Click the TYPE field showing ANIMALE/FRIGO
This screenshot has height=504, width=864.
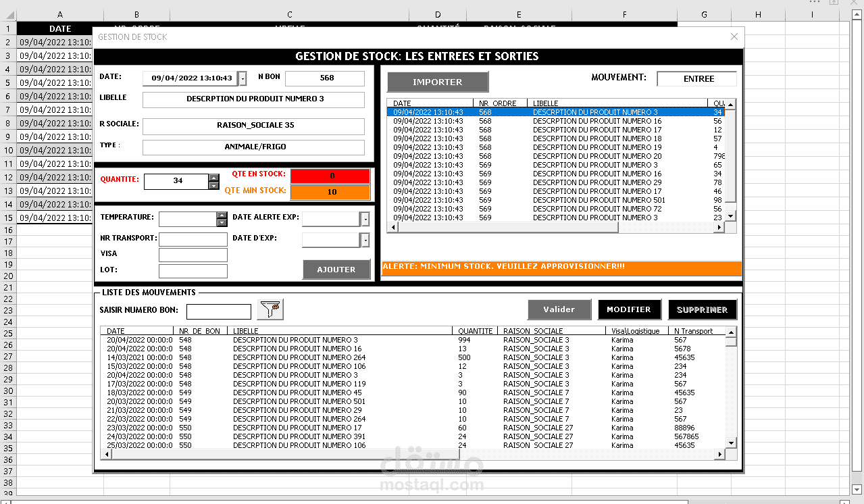(253, 147)
